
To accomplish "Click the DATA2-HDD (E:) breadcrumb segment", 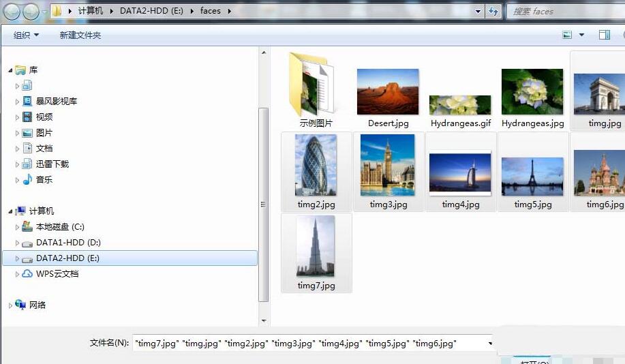I will point(151,11).
